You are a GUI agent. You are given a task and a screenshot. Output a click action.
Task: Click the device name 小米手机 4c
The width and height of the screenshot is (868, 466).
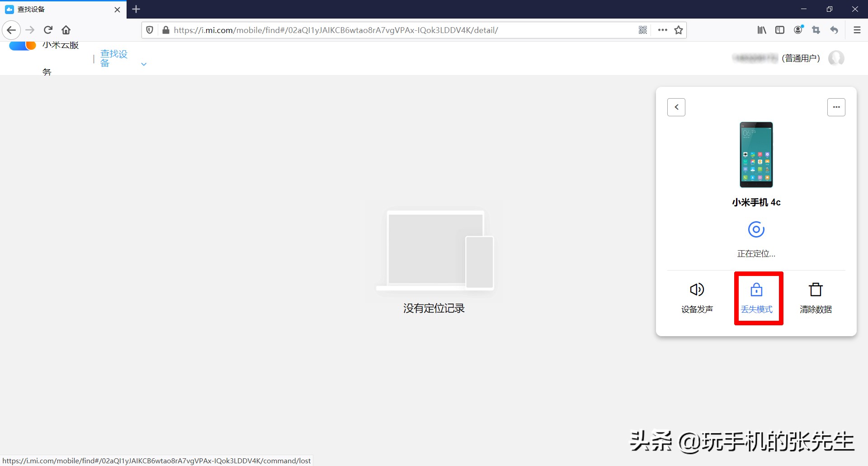[x=756, y=202]
